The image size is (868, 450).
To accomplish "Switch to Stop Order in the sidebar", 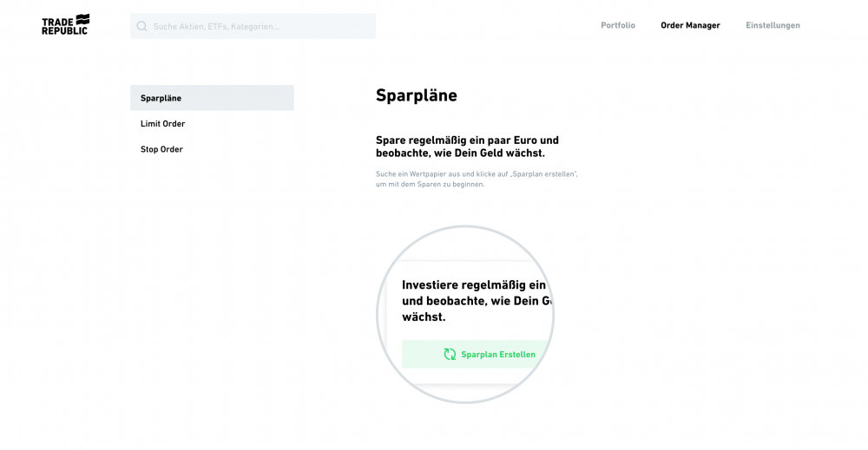I will (162, 149).
